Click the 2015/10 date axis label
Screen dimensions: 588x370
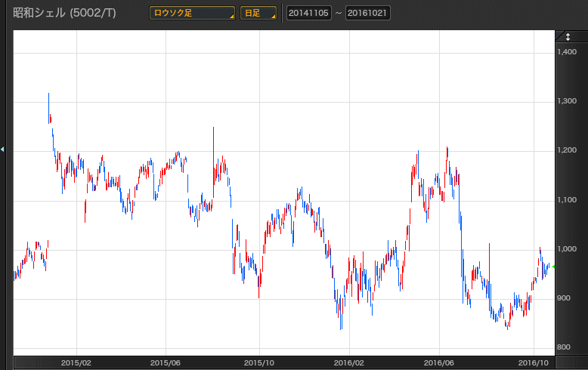pyautogui.click(x=259, y=363)
